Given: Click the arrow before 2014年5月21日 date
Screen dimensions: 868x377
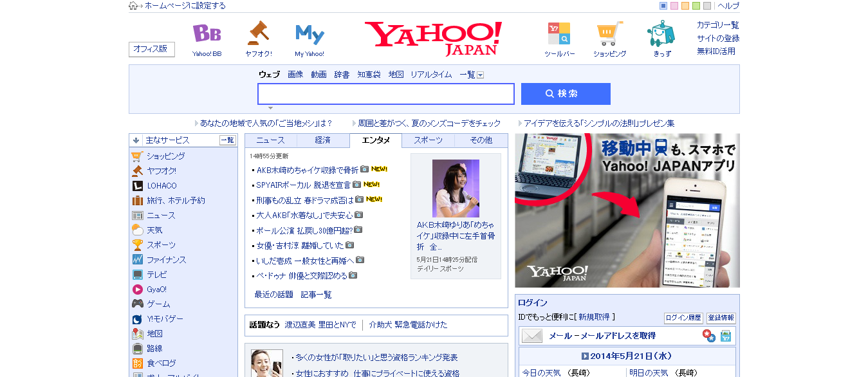Looking at the screenshot, I should tap(585, 356).
